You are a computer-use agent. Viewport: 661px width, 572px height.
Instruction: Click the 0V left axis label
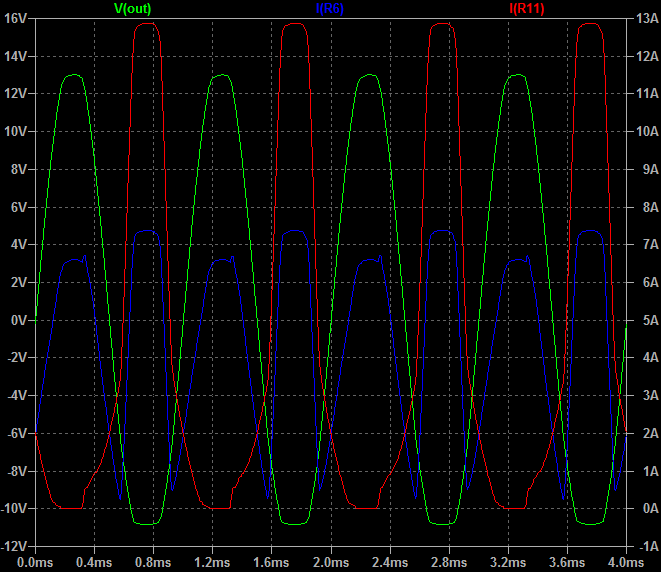[x=19, y=320]
